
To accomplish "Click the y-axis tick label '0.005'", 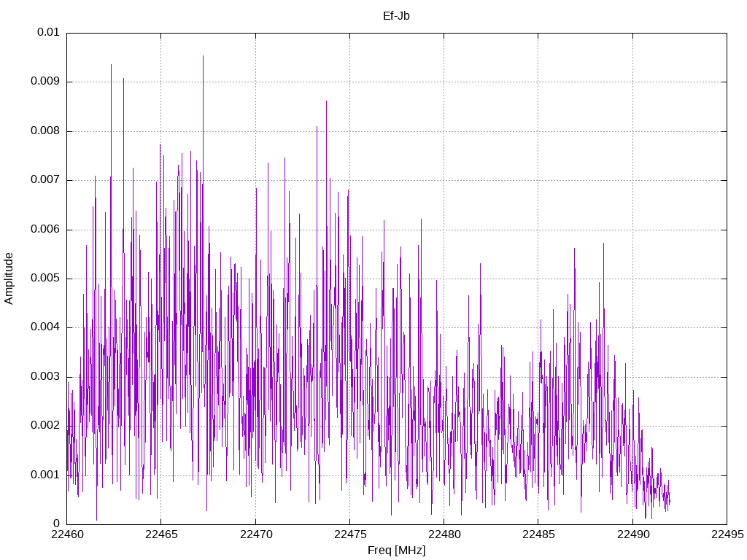I will 45,278.
